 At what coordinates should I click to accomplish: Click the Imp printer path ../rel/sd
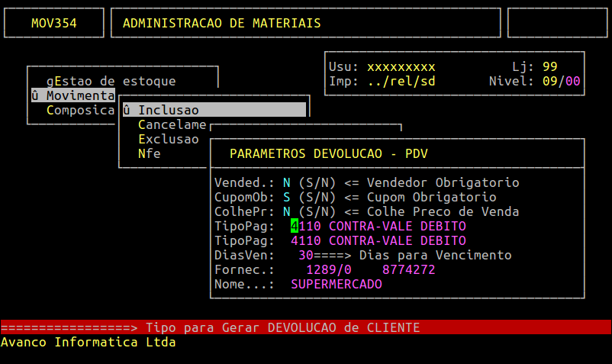coord(401,81)
